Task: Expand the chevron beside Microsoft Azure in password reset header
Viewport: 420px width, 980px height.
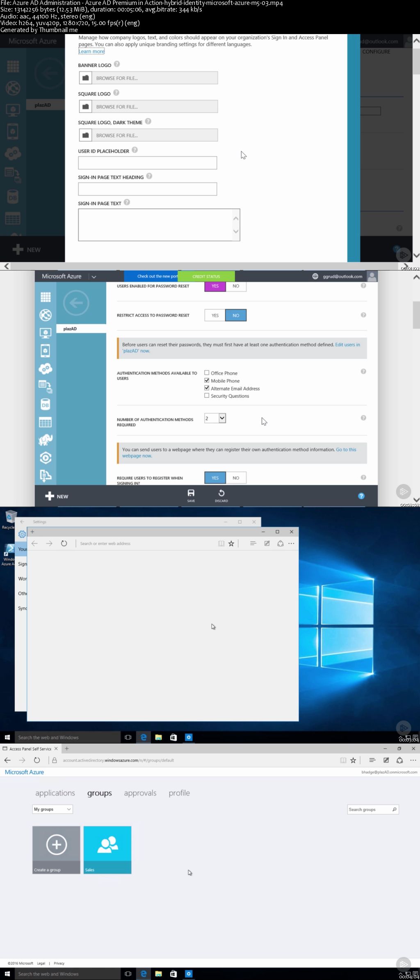Action: coord(94,277)
